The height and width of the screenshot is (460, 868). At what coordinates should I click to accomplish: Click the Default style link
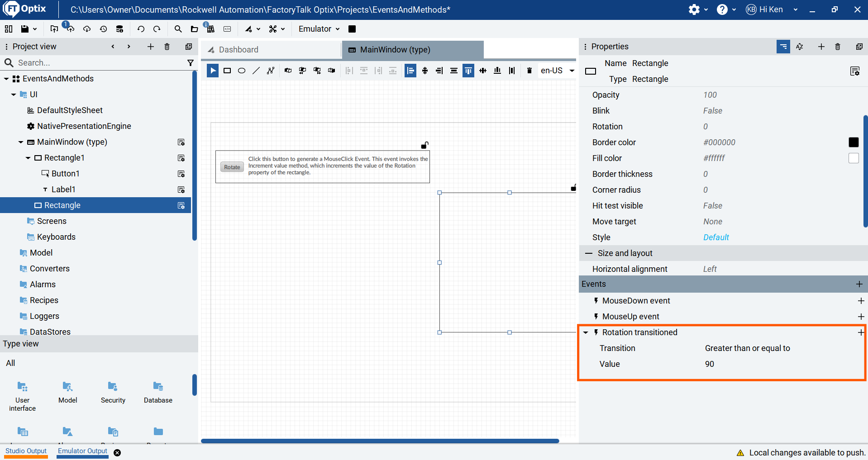pyautogui.click(x=716, y=237)
